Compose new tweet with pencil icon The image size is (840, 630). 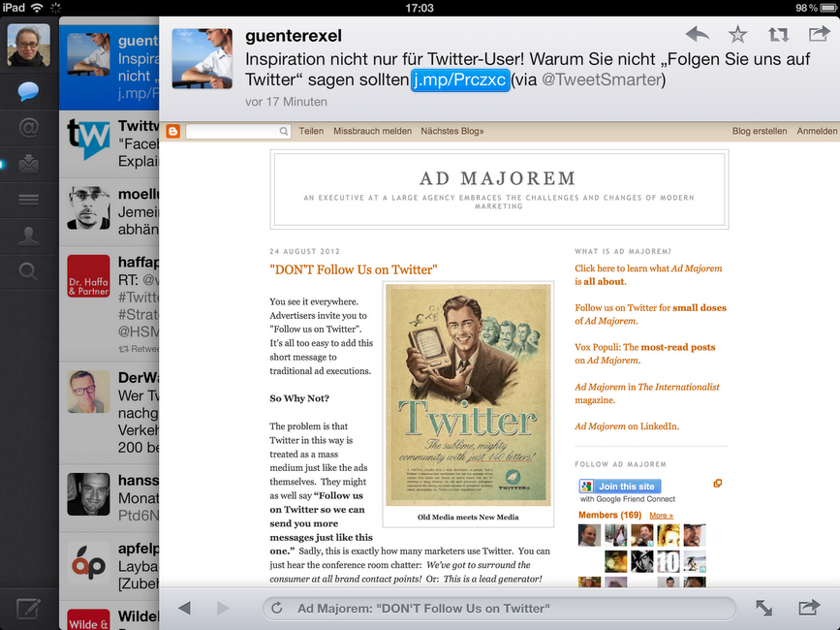(28, 610)
